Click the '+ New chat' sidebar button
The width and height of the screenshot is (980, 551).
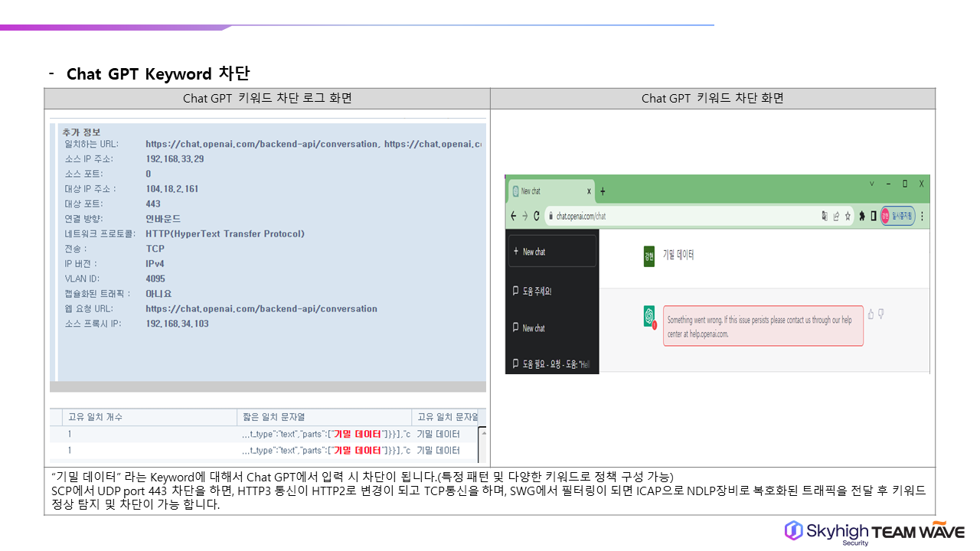pyautogui.click(x=552, y=251)
